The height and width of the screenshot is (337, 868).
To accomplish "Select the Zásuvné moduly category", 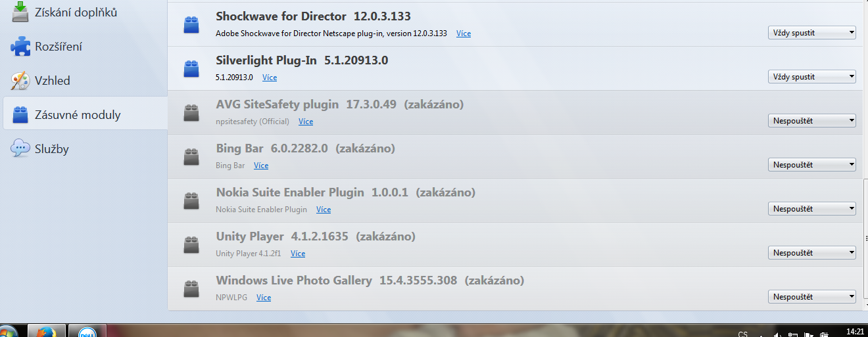I will pyautogui.click(x=77, y=115).
